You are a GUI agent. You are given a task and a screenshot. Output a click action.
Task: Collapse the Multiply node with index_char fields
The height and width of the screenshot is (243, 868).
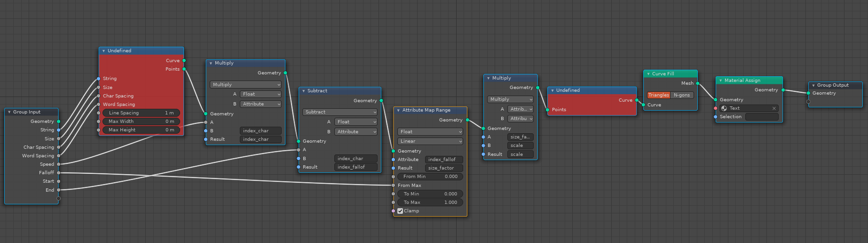click(x=211, y=63)
